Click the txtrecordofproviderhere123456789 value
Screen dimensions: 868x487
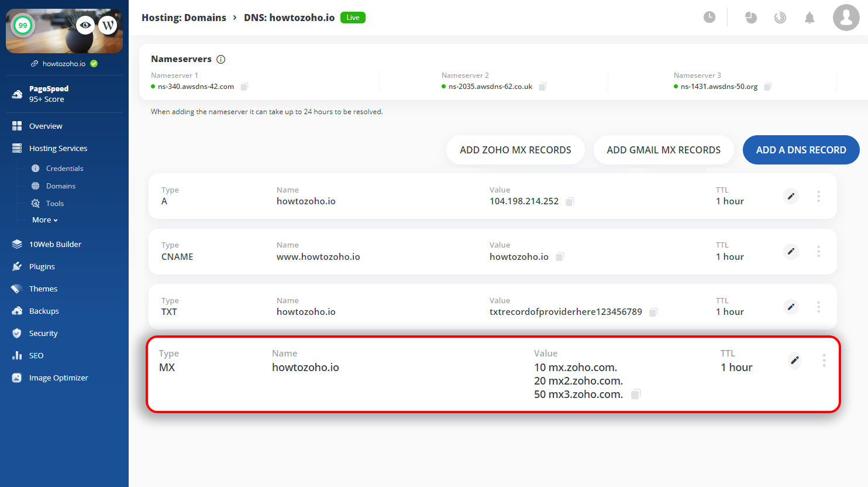click(566, 311)
